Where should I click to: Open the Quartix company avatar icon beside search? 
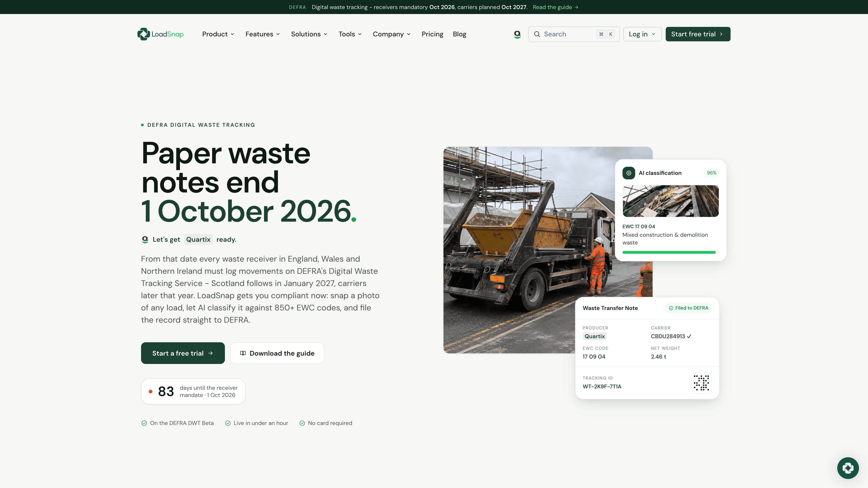point(517,34)
